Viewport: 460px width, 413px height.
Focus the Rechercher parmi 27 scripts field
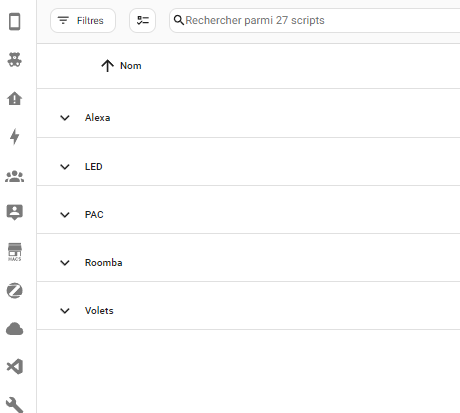click(315, 20)
